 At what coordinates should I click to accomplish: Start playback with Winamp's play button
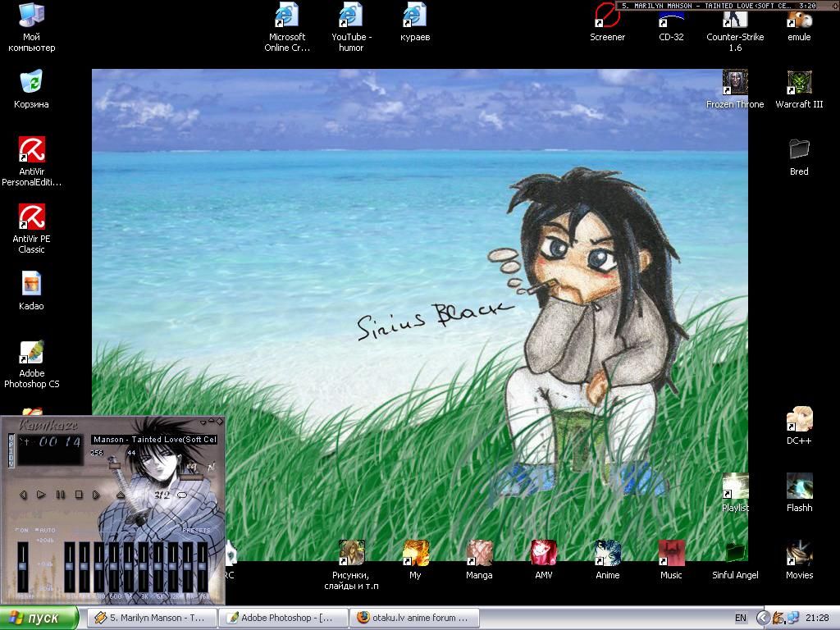tap(41, 495)
